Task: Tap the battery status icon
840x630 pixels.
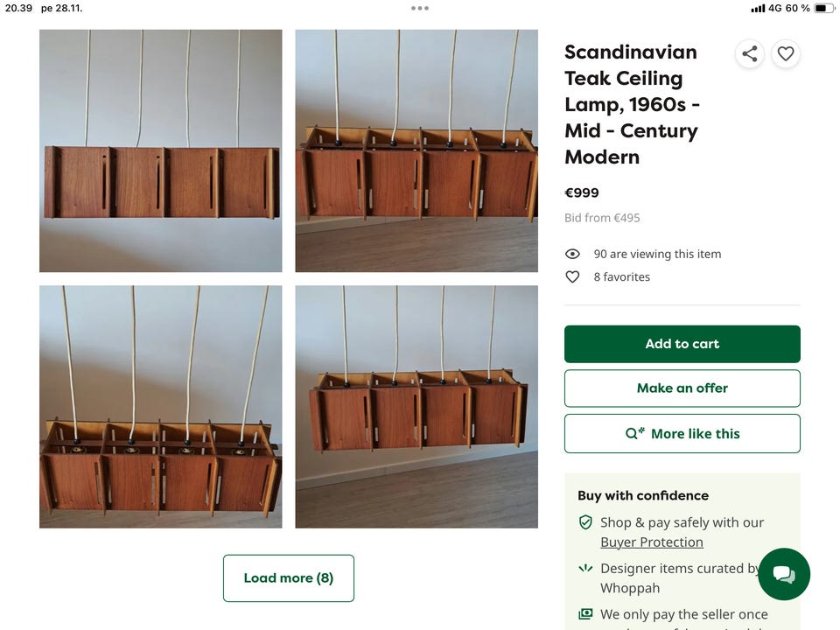Action: pyautogui.click(x=824, y=8)
